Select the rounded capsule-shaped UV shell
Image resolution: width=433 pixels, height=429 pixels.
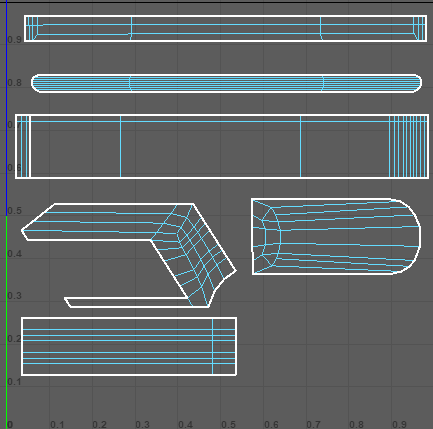click(227, 83)
